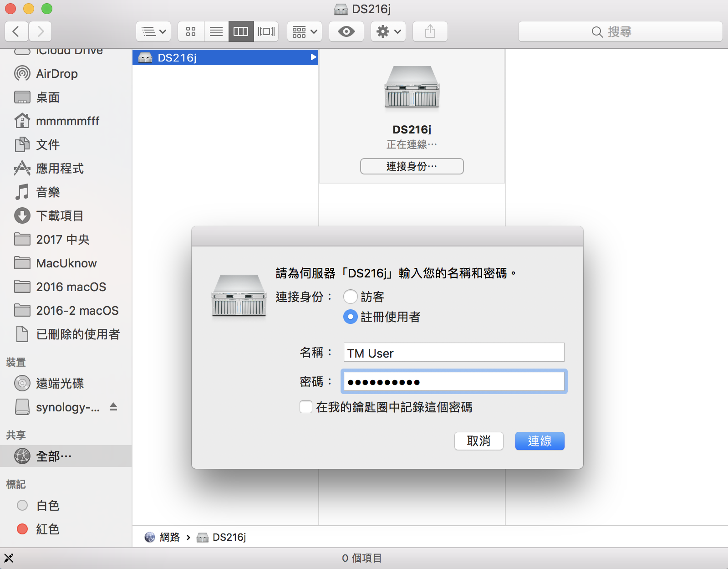This screenshot has height=569, width=728.
Task: Switch to icon view in toolbar
Action: click(191, 31)
